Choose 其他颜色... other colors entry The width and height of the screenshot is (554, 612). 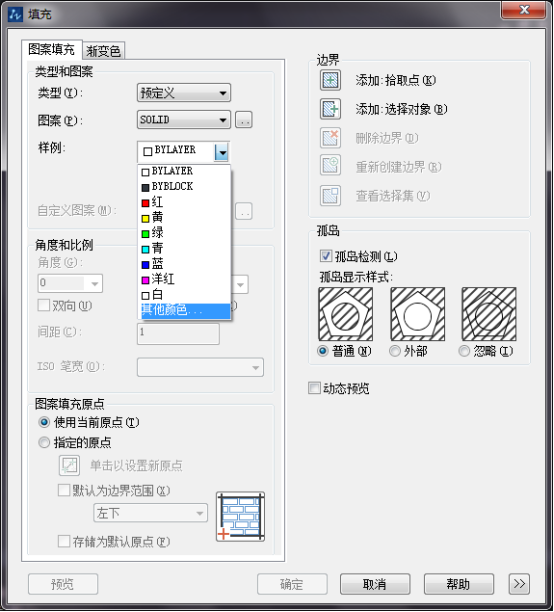185,310
